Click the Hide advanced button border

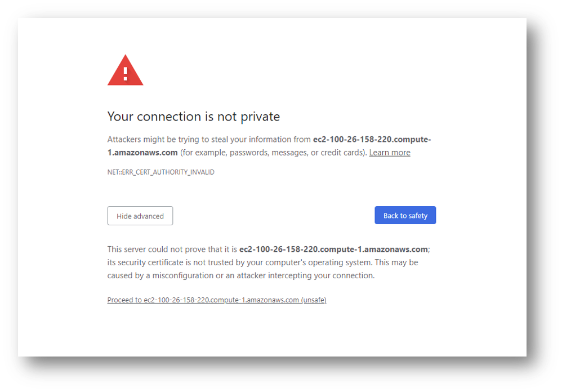[x=140, y=207]
